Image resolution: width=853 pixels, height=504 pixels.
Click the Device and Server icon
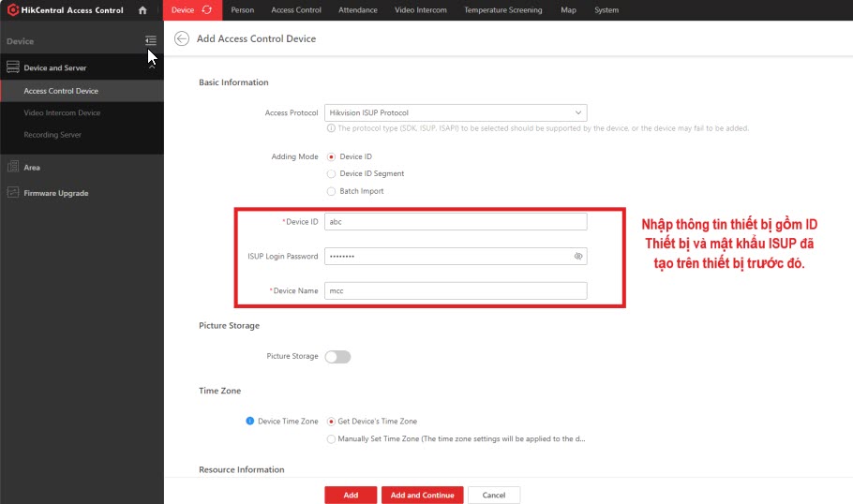pos(13,67)
